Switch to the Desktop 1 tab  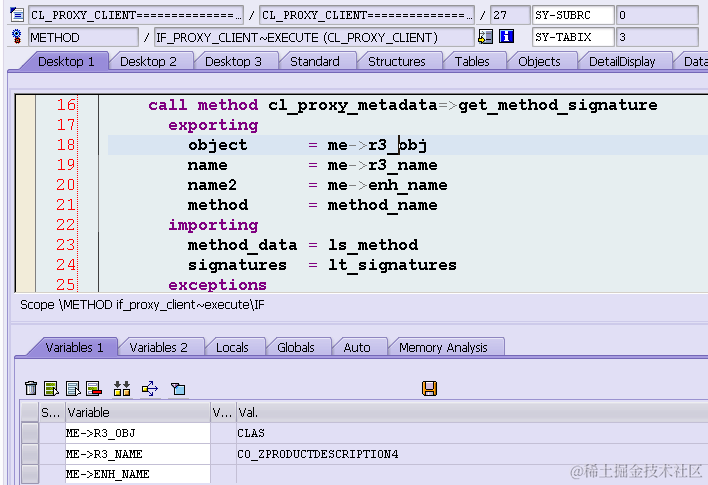(x=66, y=61)
